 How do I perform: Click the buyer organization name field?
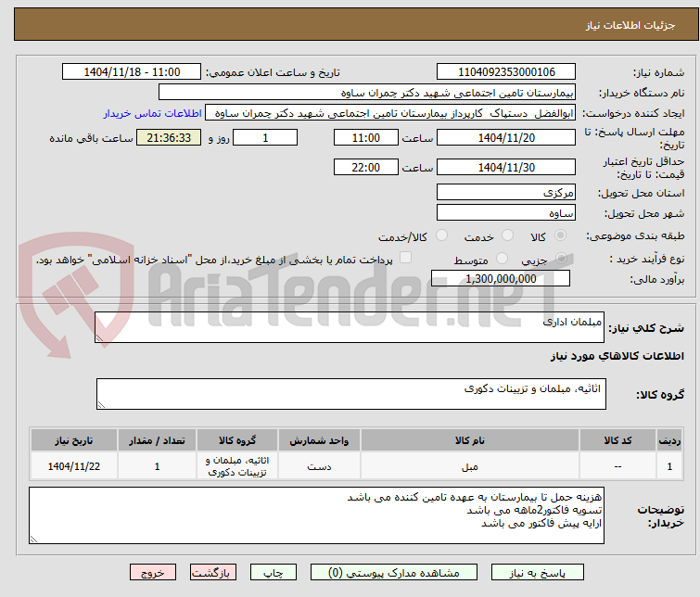point(367,93)
